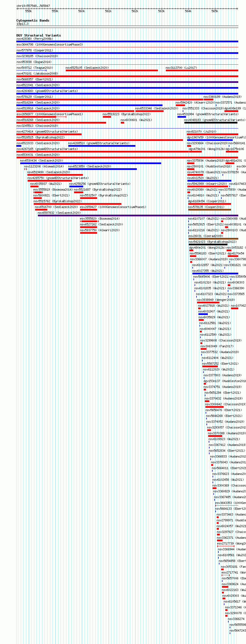Select nsv5526515 (ByrskaBishop2022) label
This screenshot has width=246, height=644.
41,138
